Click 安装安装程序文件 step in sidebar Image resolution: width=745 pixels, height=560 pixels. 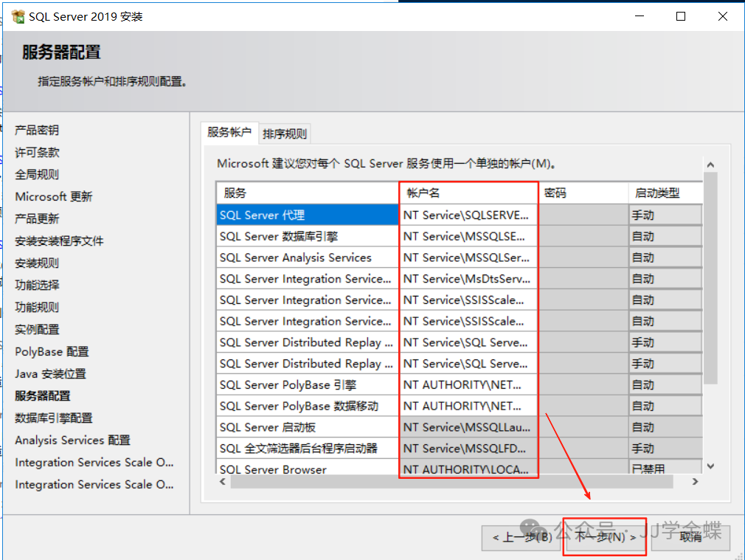click(59, 241)
